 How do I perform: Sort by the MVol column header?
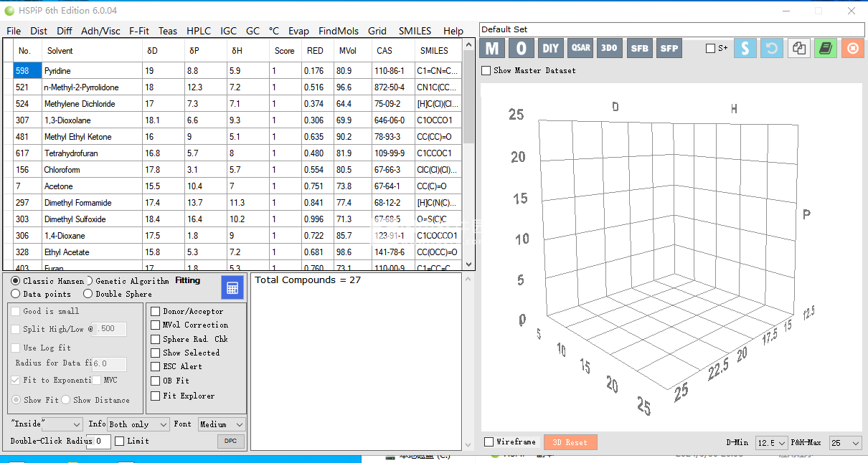tap(352, 51)
